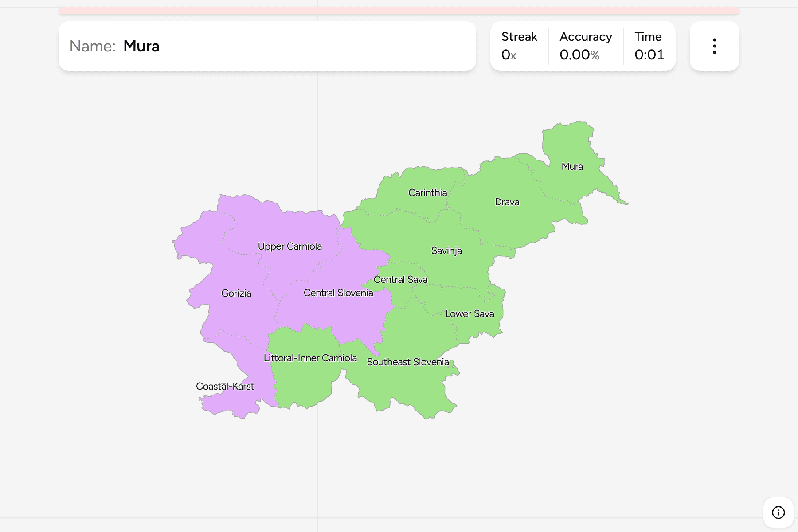Click the Gorizia region
798x532 pixels.
tap(236, 293)
